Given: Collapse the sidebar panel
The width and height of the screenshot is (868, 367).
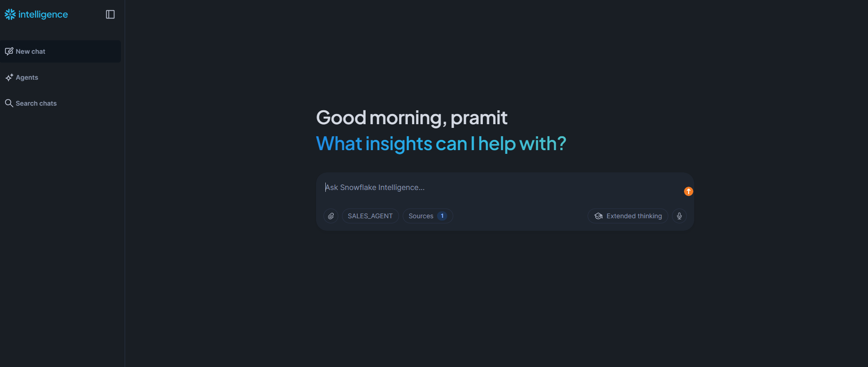Looking at the screenshot, I should tap(110, 14).
